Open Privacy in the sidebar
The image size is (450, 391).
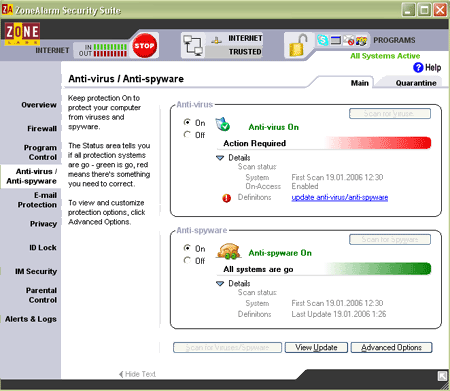(x=43, y=224)
